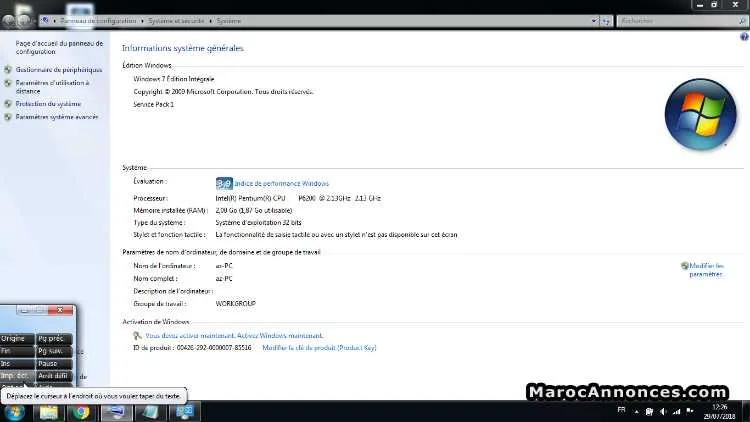Screen dimensions: 750x422
Task: Tap the Impr. écr. key on on-screen keyboard
Action: (x=17, y=376)
